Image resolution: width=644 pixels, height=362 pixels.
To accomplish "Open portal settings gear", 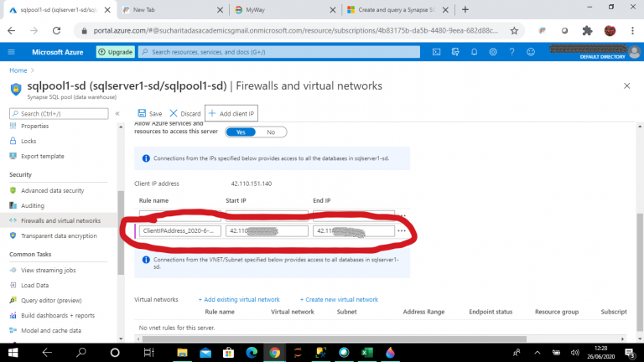I will [493, 52].
